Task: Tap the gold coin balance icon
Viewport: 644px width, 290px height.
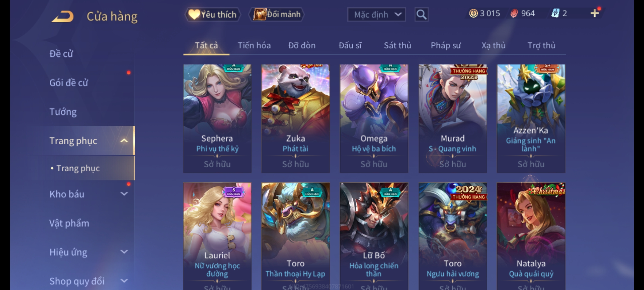Action: point(473,13)
